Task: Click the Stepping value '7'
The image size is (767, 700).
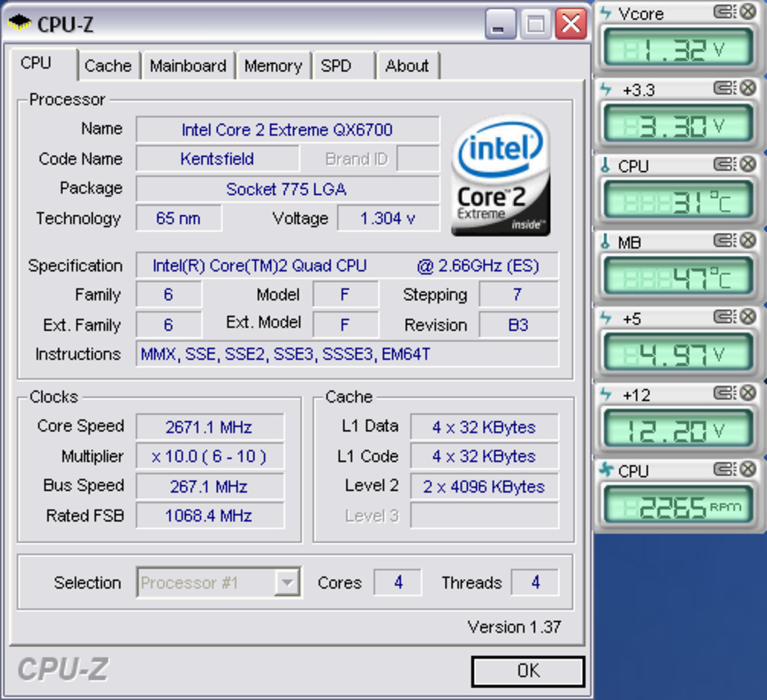Action: (x=518, y=295)
